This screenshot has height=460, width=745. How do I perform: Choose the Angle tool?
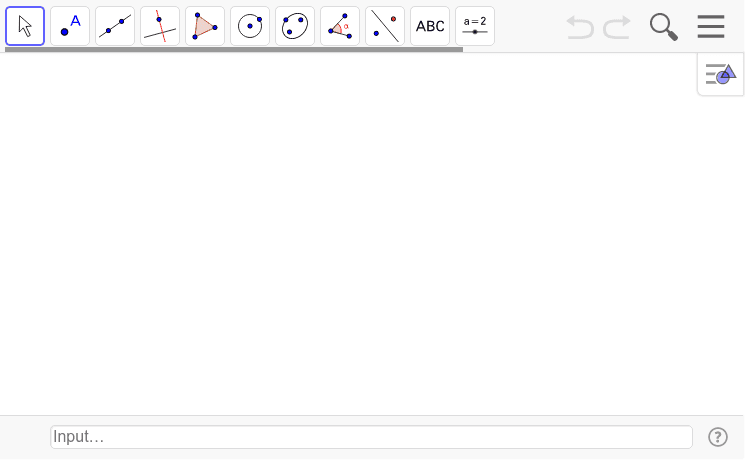point(340,26)
